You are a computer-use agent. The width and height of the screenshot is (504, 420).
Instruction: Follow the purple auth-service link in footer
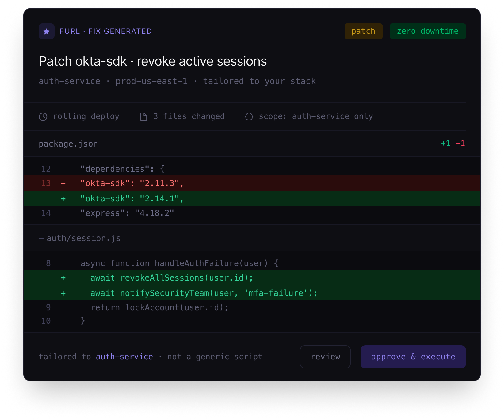tap(124, 357)
